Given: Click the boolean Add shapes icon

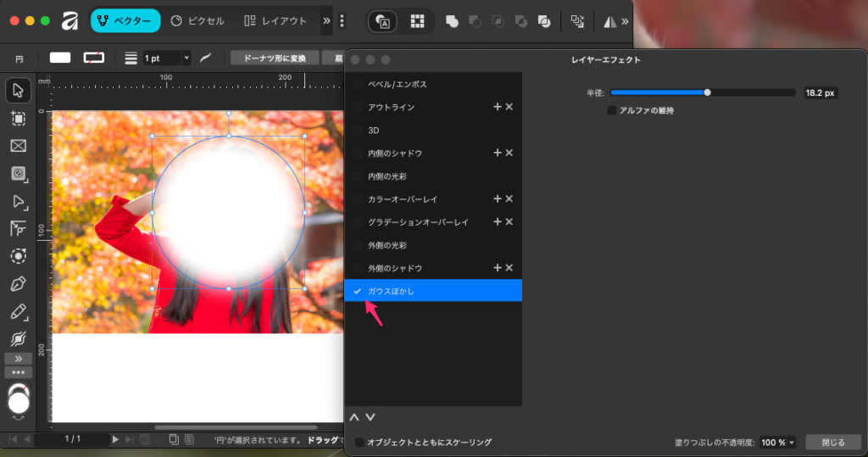Looking at the screenshot, I should coord(452,21).
